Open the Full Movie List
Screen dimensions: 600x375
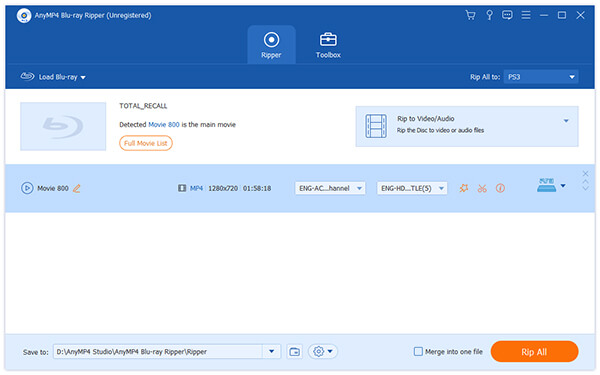pyautogui.click(x=146, y=143)
